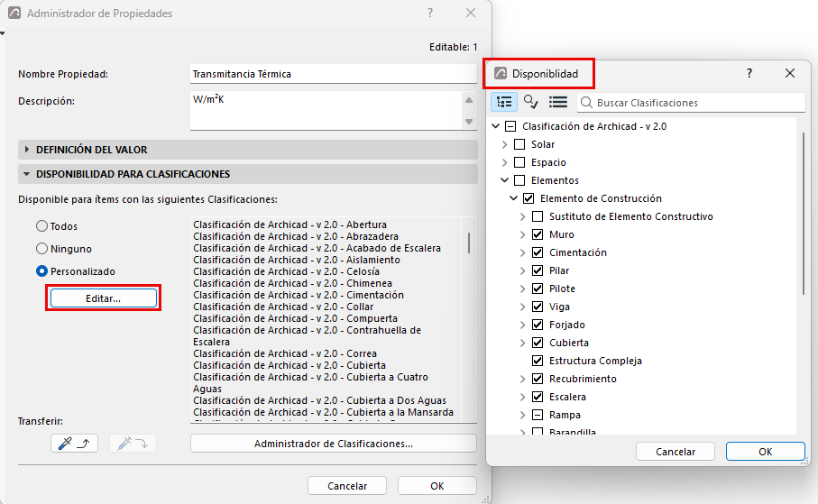Toggle the Rampa partial checkbox
This screenshot has width=818, height=504.
click(x=538, y=415)
